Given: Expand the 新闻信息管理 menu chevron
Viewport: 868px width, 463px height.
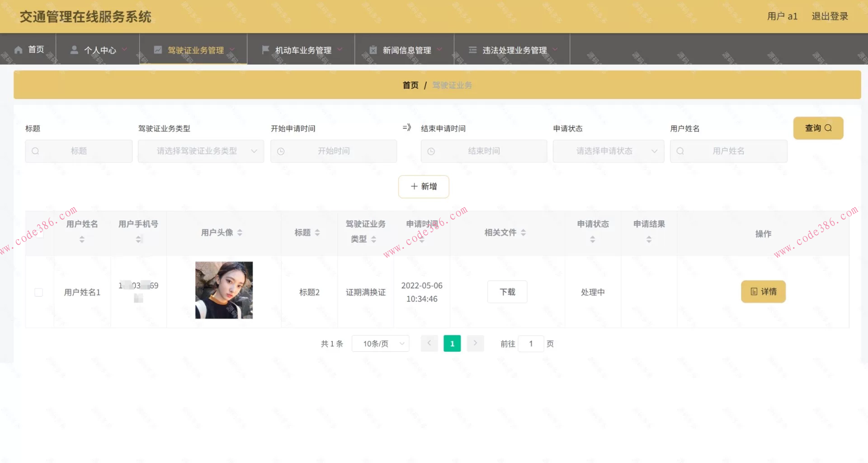Looking at the screenshot, I should [x=439, y=50].
